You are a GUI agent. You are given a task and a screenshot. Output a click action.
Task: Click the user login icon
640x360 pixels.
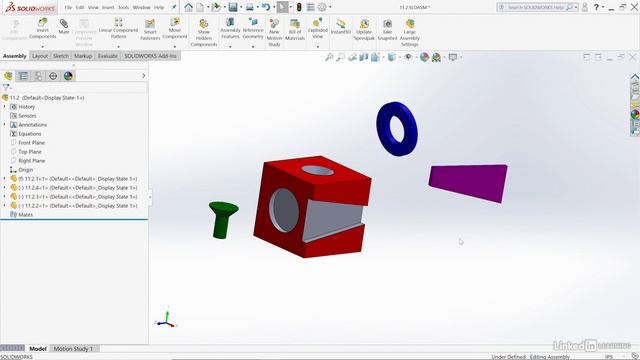tap(585, 7)
